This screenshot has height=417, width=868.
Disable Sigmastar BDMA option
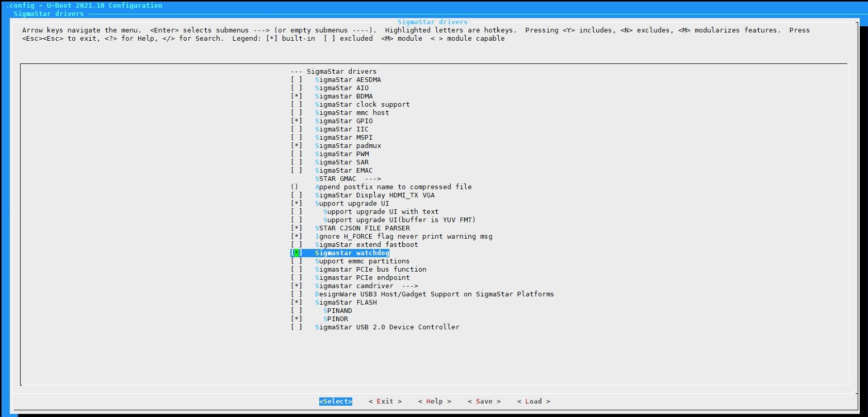[x=332, y=96]
